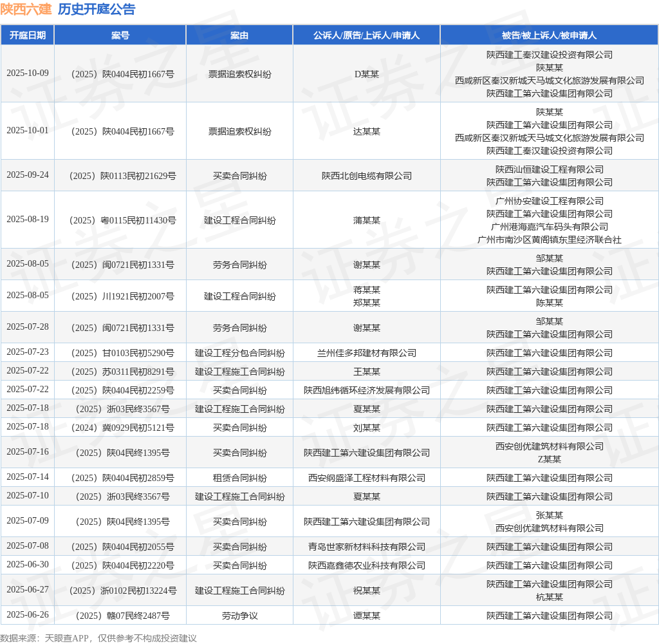Select the 开庭日期 column header
659x644 pixels.
[27, 35]
